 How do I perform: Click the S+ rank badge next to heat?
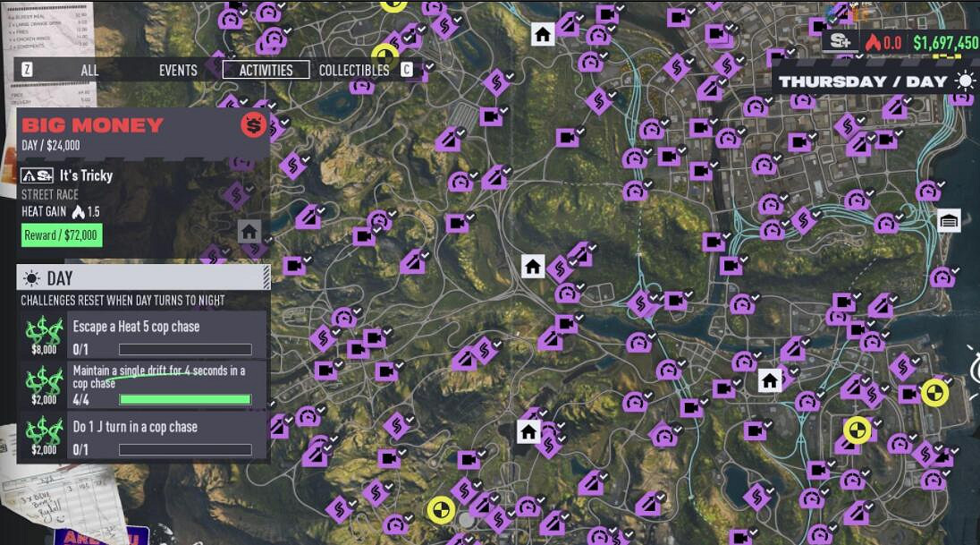point(839,41)
